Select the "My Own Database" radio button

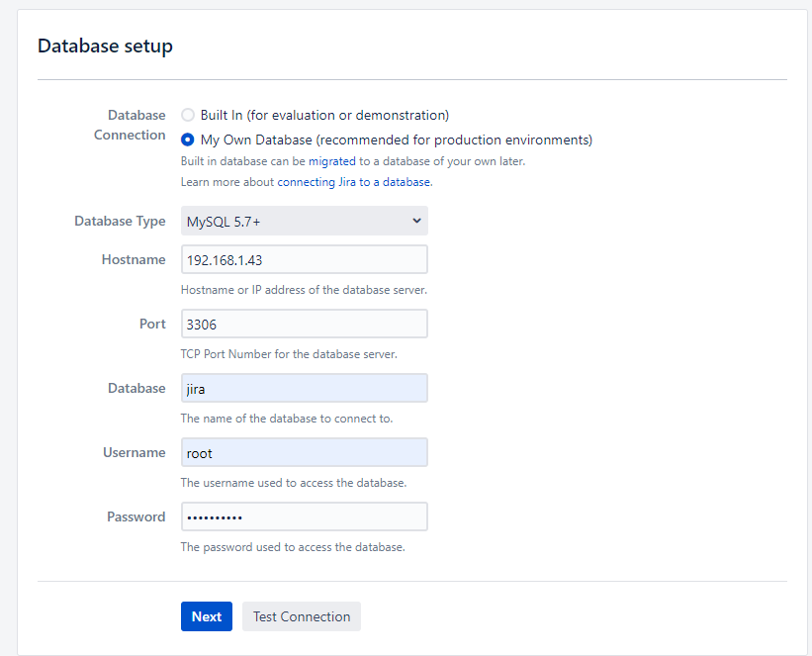click(x=188, y=140)
